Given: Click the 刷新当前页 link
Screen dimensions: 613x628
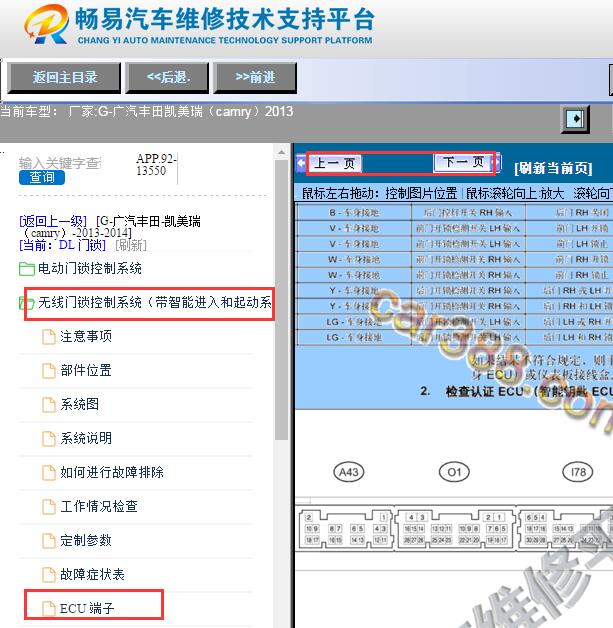Looking at the screenshot, I should (x=553, y=168).
